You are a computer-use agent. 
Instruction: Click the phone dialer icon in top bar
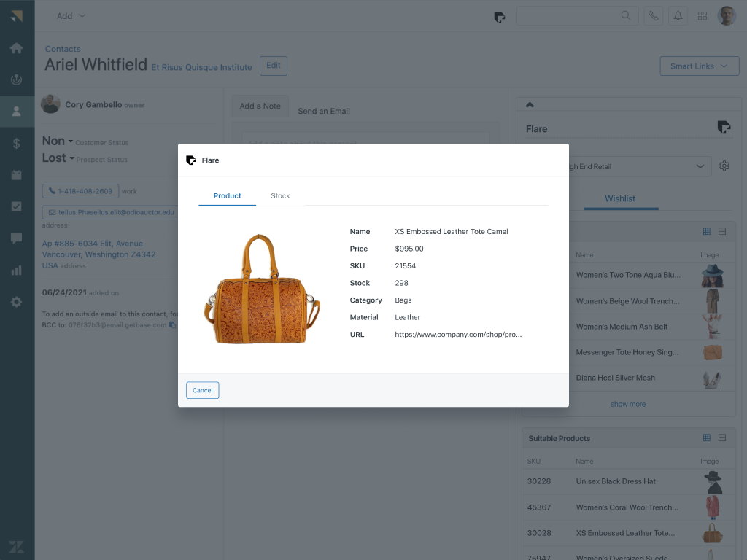653,16
